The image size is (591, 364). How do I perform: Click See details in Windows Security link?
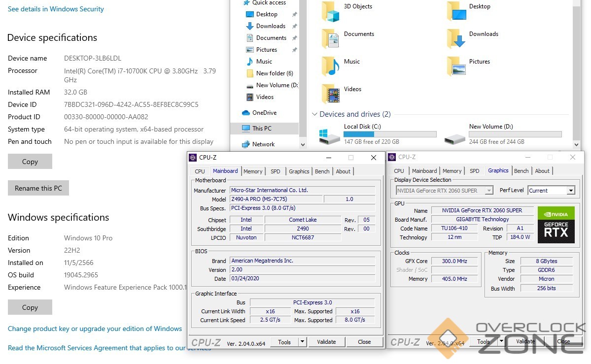(x=56, y=9)
